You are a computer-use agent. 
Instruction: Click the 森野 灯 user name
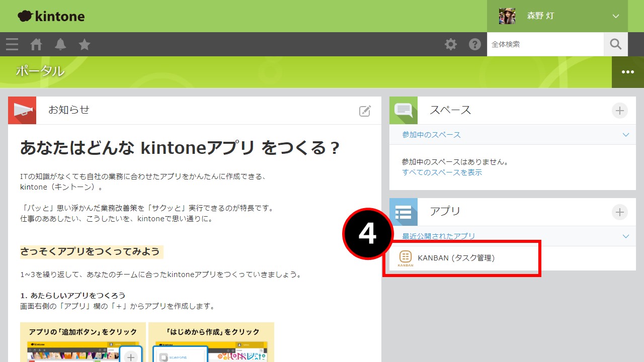pos(540,16)
